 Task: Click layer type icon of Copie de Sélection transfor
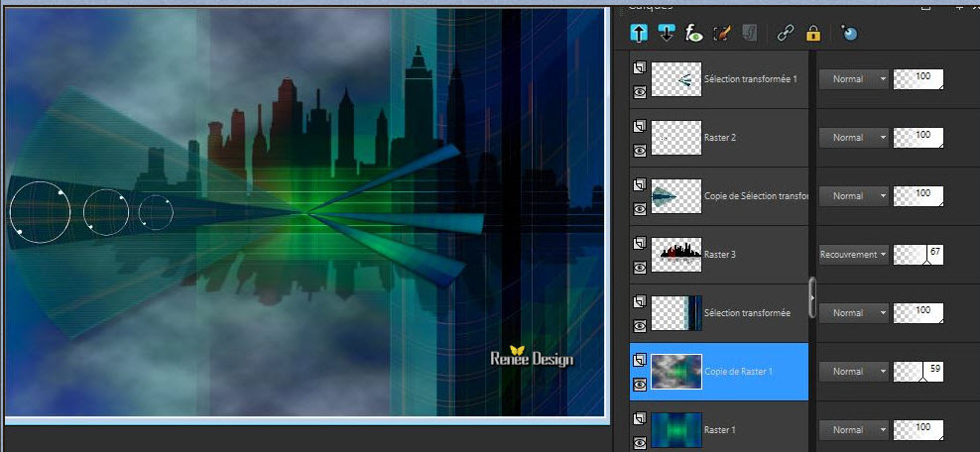[640, 185]
